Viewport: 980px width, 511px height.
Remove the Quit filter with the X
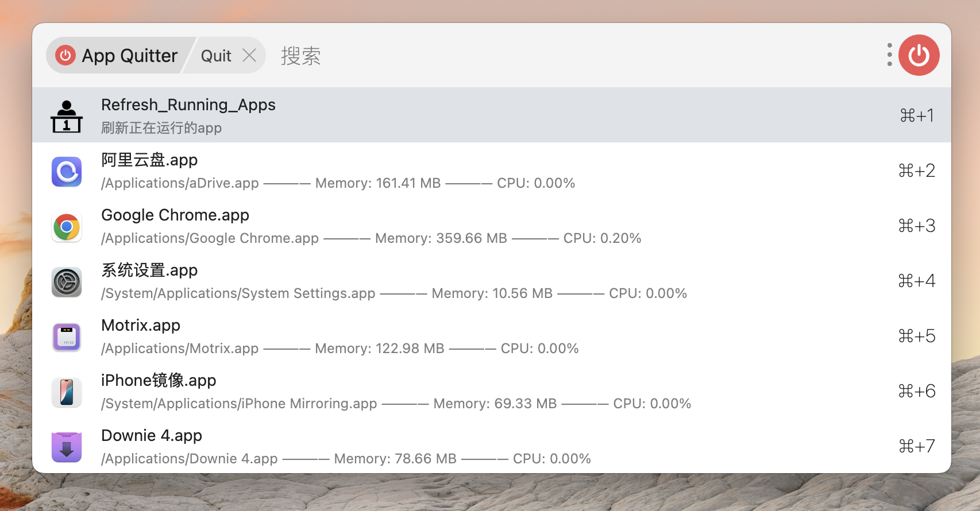[249, 55]
